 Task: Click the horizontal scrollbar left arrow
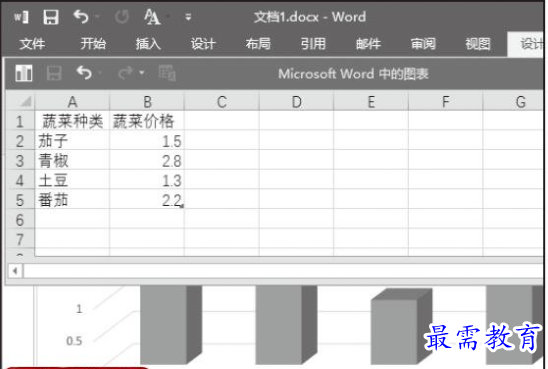coord(15,271)
